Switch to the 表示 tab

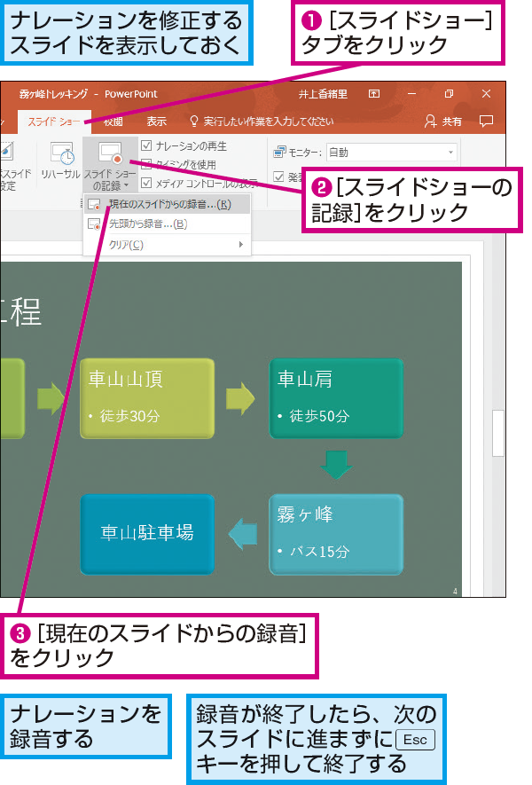pyautogui.click(x=156, y=122)
